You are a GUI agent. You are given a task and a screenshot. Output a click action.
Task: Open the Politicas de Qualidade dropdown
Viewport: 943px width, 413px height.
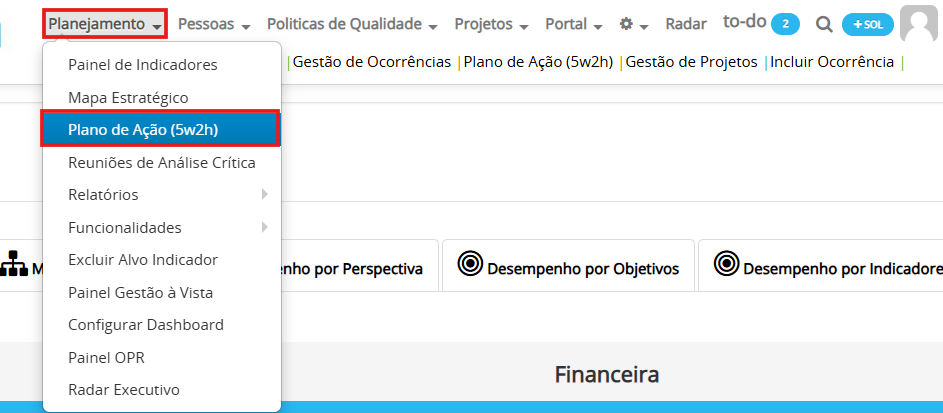coord(352,24)
